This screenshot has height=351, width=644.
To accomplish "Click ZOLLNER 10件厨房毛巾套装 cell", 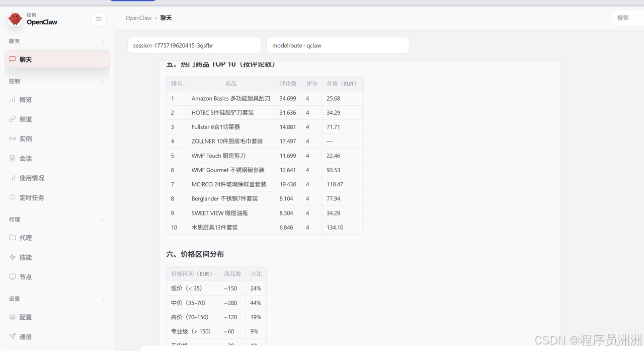I will point(231,142).
